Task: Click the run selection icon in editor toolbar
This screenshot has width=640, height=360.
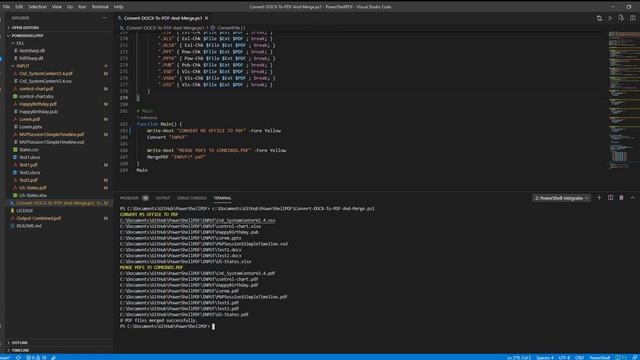Action: pyautogui.click(x=621, y=18)
